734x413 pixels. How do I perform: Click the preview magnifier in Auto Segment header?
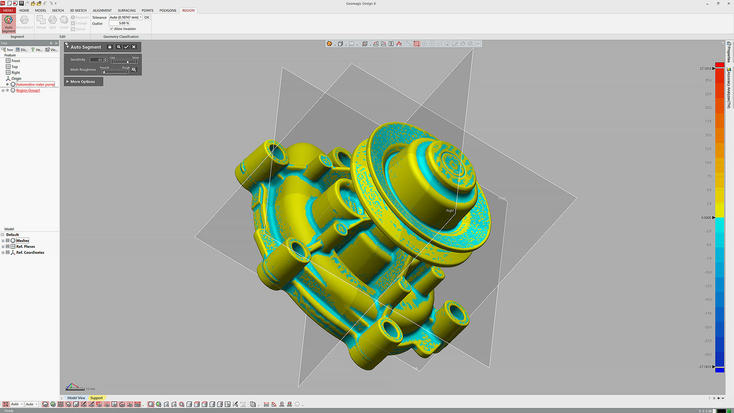pyautogui.click(x=118, y=47)
